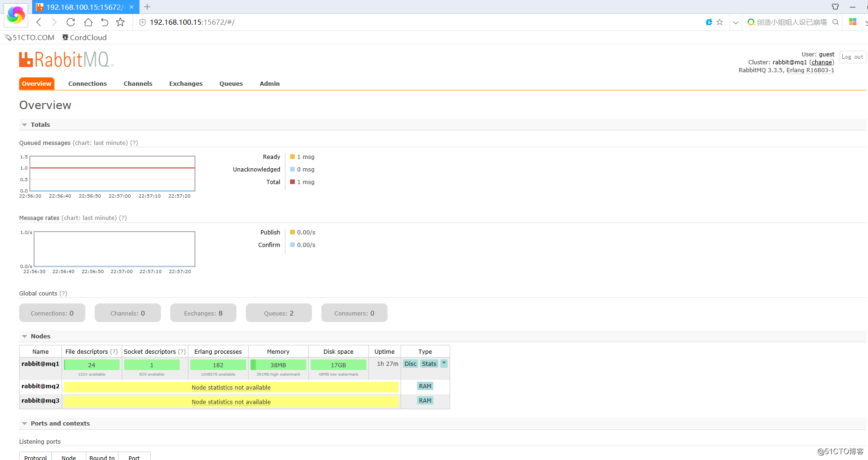Close the 192.168.100.15:15672 tab
This screenshot has height=460, width=868.
coord(132,7)
